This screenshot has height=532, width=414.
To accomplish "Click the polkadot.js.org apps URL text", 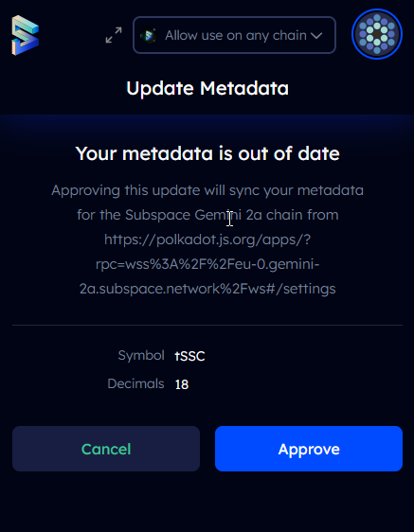I will click(207, 239).
